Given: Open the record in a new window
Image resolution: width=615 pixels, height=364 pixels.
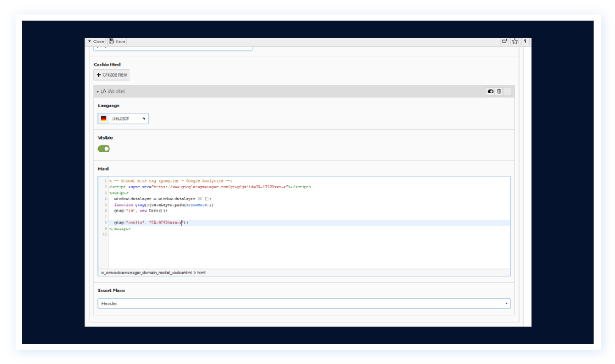Looking at the screenshot, I should tap(505, 42).
